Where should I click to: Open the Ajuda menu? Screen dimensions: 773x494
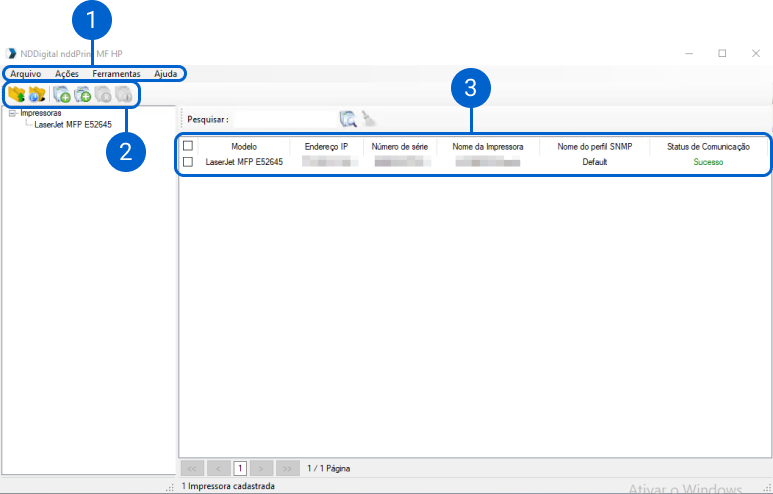[x=165, y=75]
